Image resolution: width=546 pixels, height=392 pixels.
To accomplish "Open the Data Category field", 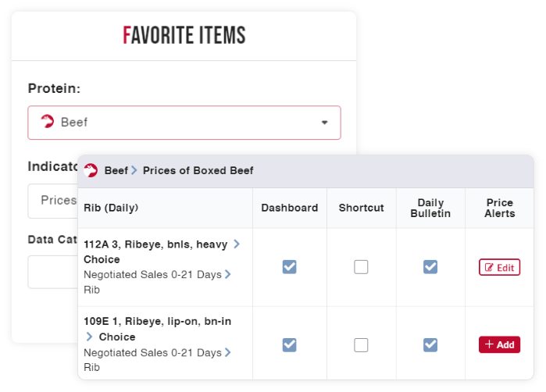I will [x=53, y=272].
